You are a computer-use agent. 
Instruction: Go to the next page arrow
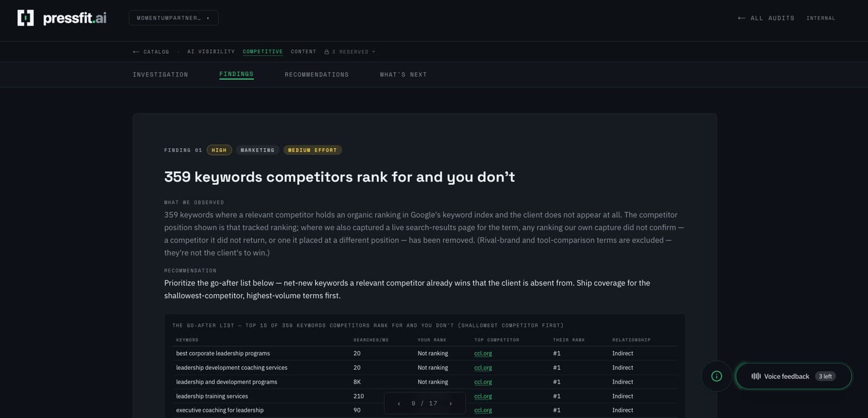[x=450, y=403]
